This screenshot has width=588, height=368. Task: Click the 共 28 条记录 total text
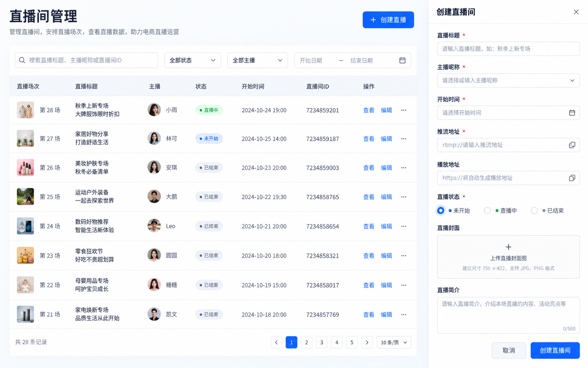click(31, 342)
